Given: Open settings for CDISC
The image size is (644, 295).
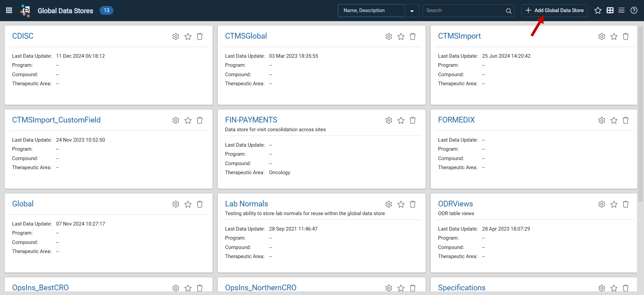Looking at the screenshot, I should coord(176,36).
